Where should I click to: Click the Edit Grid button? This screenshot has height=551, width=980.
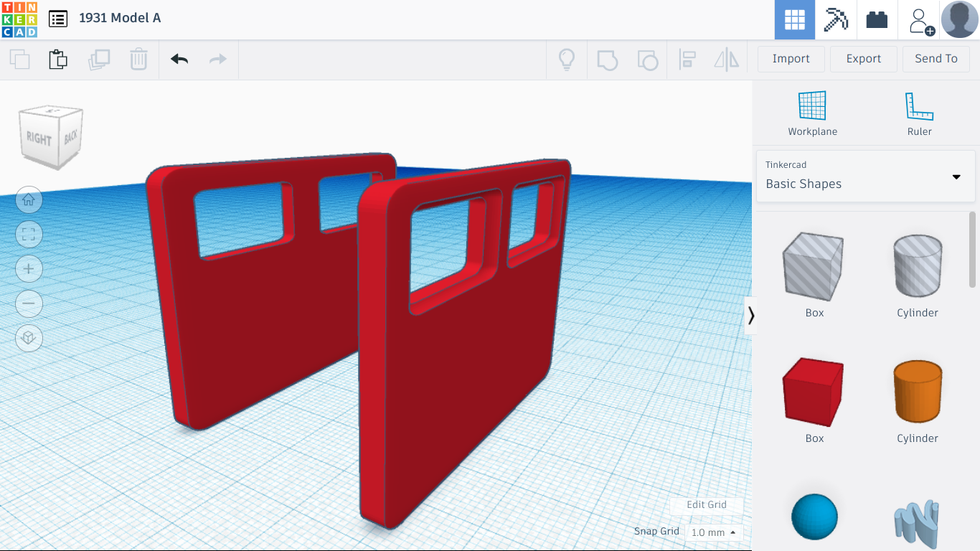click(x=706, y=504)
